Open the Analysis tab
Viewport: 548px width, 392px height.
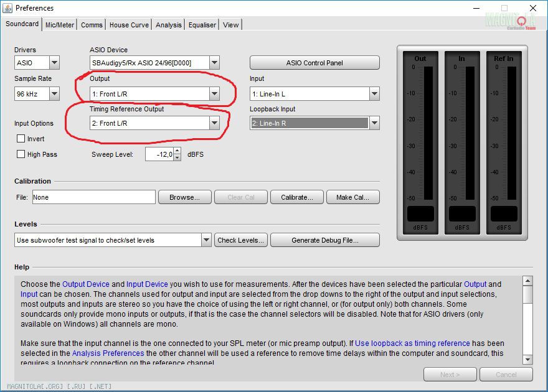pyautogui.click(x=169, y=25)
